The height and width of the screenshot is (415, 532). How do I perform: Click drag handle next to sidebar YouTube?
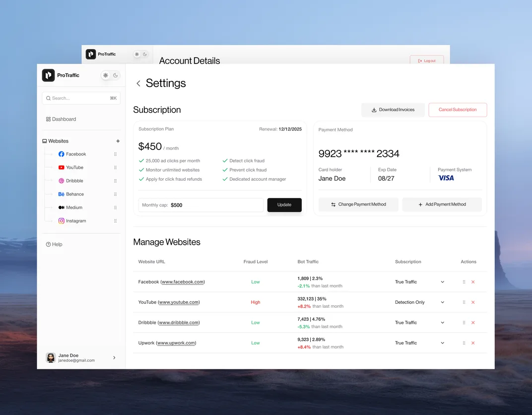coord(115,167)
